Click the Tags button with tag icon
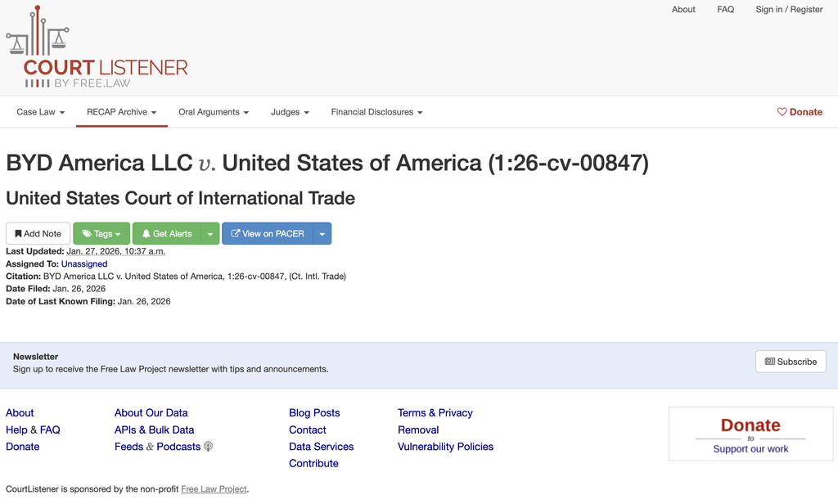Image resolution: width=838 pixels, height=504 pixels. tap(101, 234)
